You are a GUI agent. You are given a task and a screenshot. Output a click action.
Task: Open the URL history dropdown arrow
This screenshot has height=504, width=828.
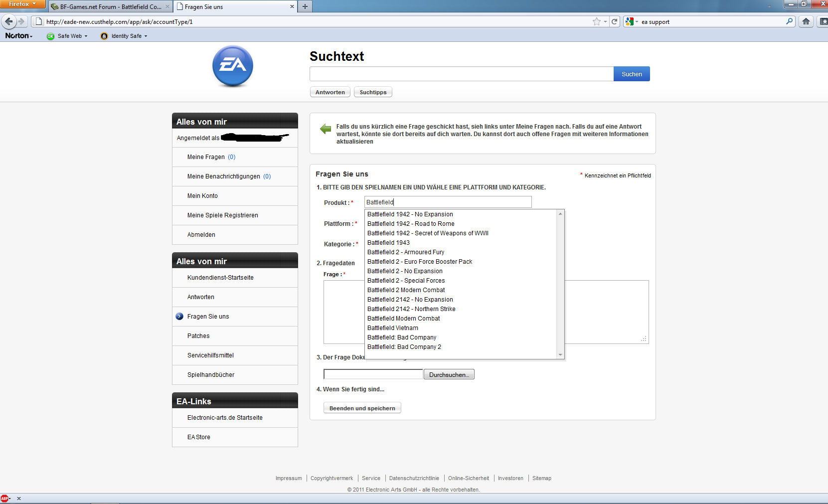click(x=606, y=21)
